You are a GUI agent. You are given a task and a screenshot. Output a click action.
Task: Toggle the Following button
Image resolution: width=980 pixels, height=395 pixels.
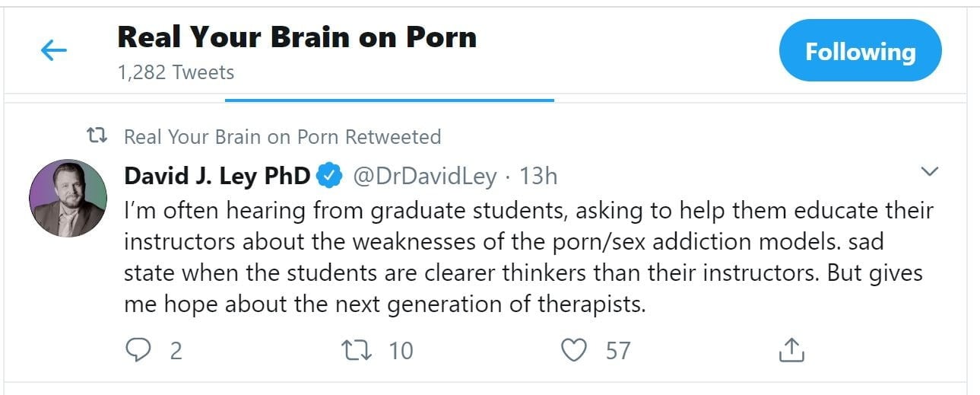(x=860, y=52)
